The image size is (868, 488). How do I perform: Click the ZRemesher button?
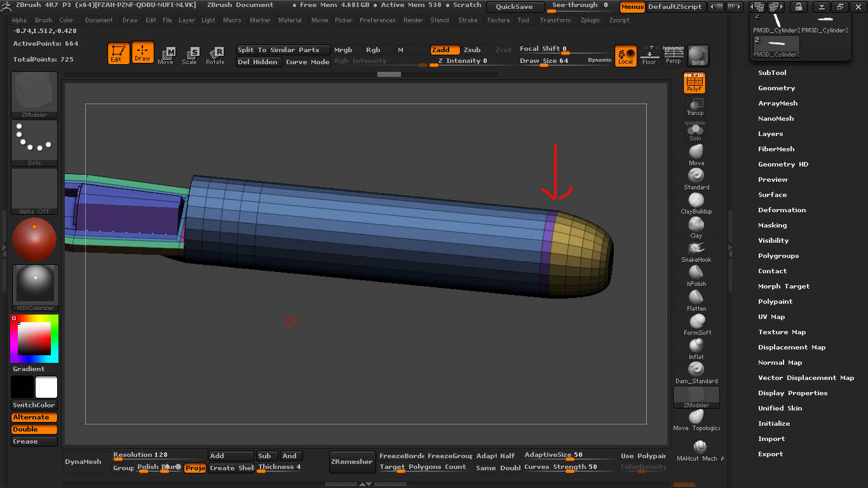pos(351,462)
